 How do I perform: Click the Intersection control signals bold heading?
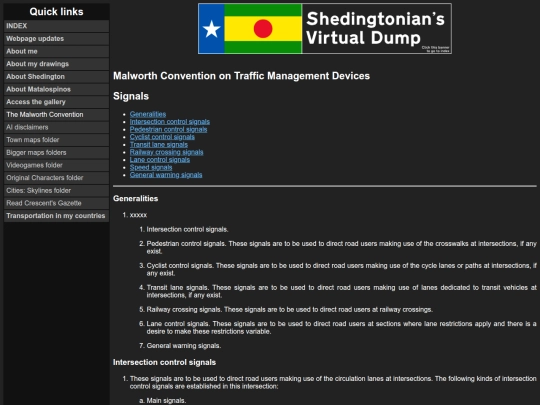[x=165, y=362]
